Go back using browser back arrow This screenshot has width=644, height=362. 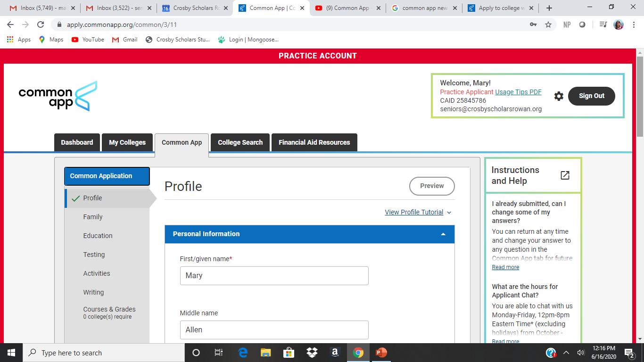click(10, 25)
